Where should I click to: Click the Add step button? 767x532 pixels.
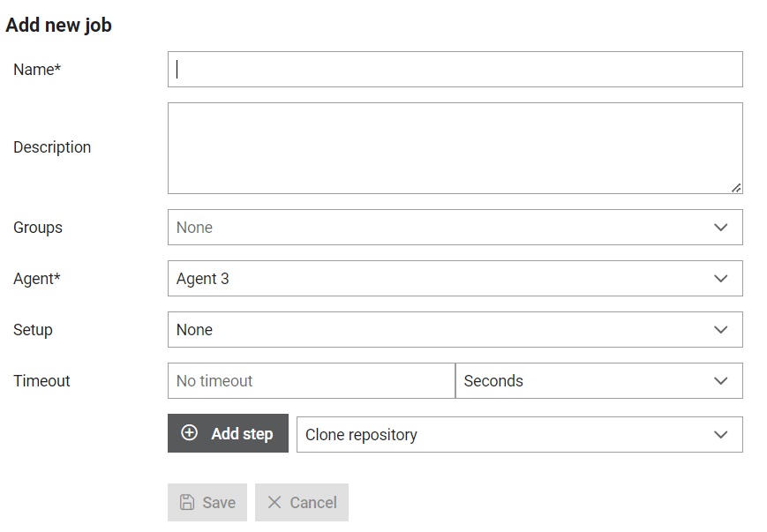tap(228, 433)
